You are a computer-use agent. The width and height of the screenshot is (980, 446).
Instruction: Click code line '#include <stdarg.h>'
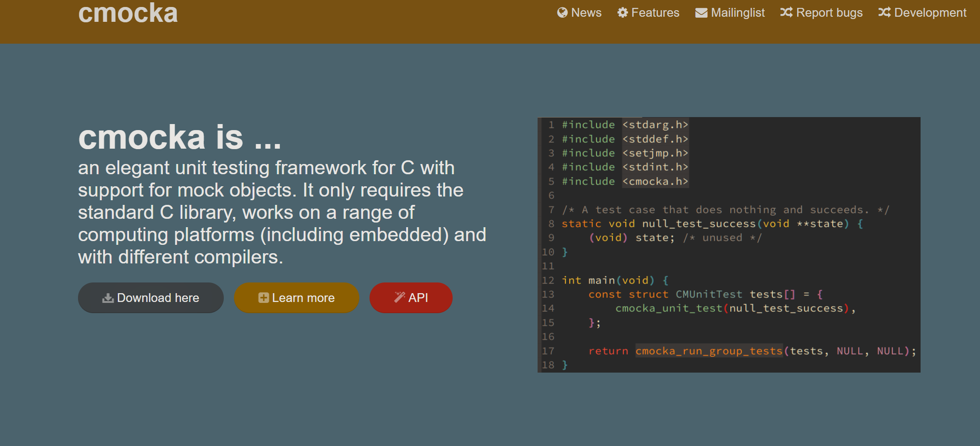coord(625,125)
